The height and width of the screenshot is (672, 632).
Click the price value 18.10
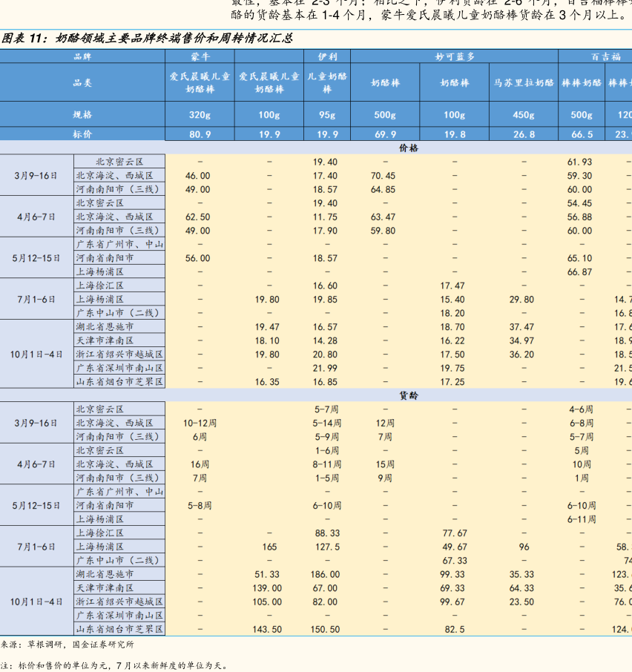pos(267,340)
